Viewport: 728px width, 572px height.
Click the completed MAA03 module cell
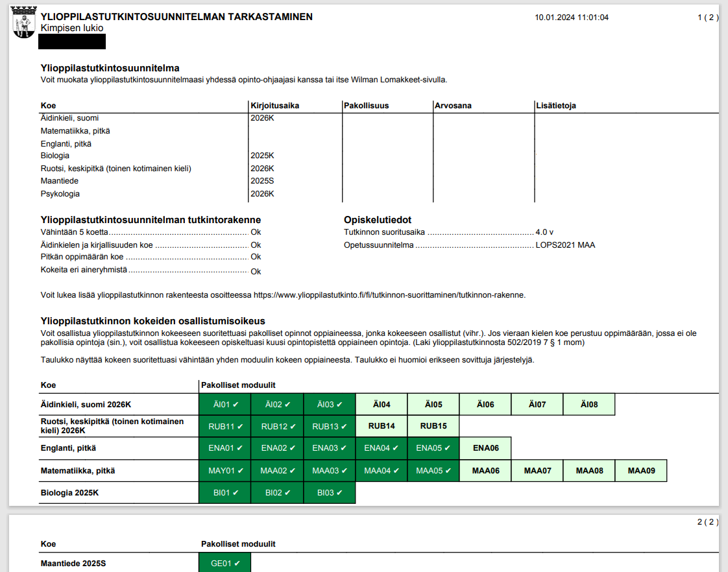point(330,471)
